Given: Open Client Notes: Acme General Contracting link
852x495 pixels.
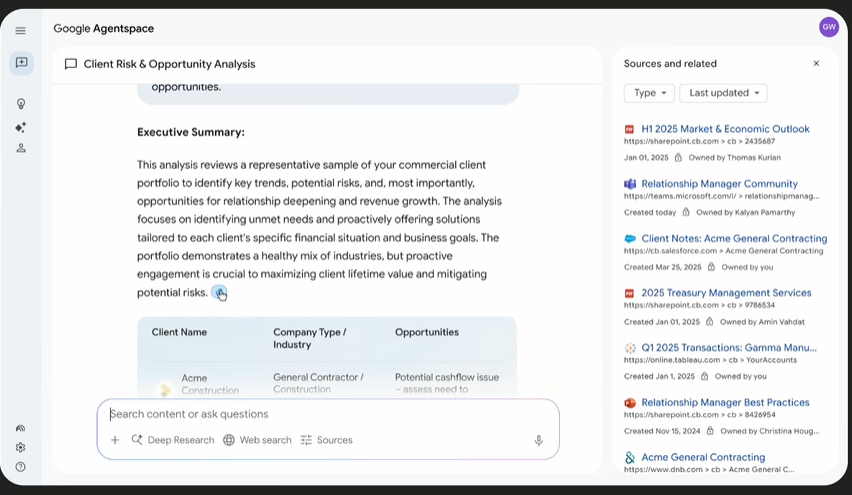Looking at the screenshot, I should pos(734,239).
